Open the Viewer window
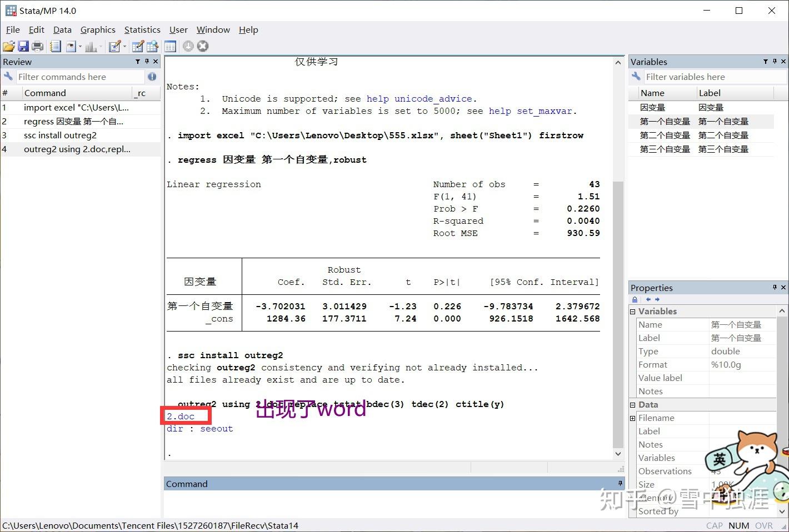 tap(72, 46)
